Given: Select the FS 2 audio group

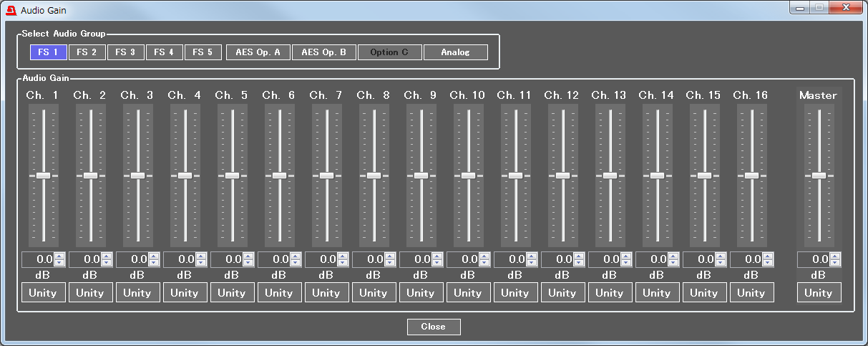Looking at the screenshot, I should [87, 52].
